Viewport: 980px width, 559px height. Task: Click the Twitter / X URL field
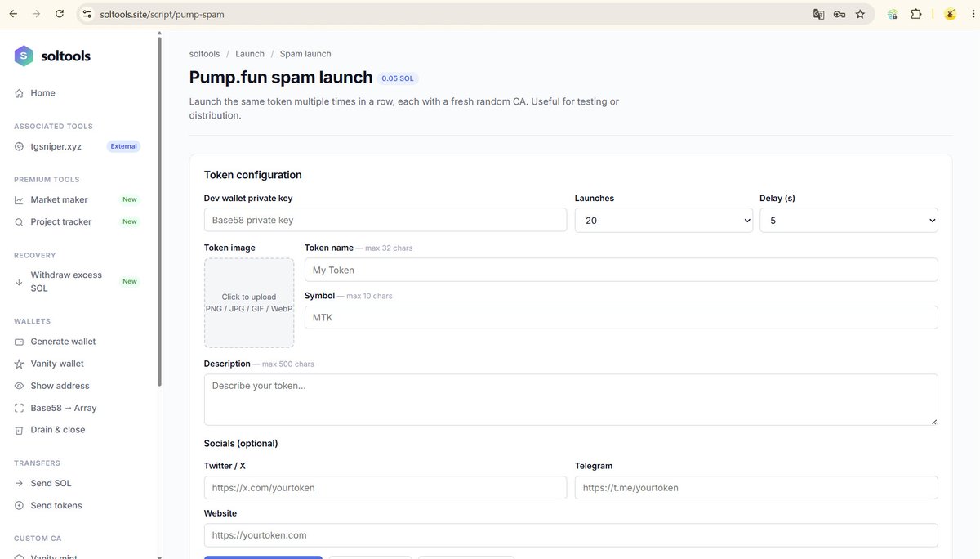[x=385, y=488]
